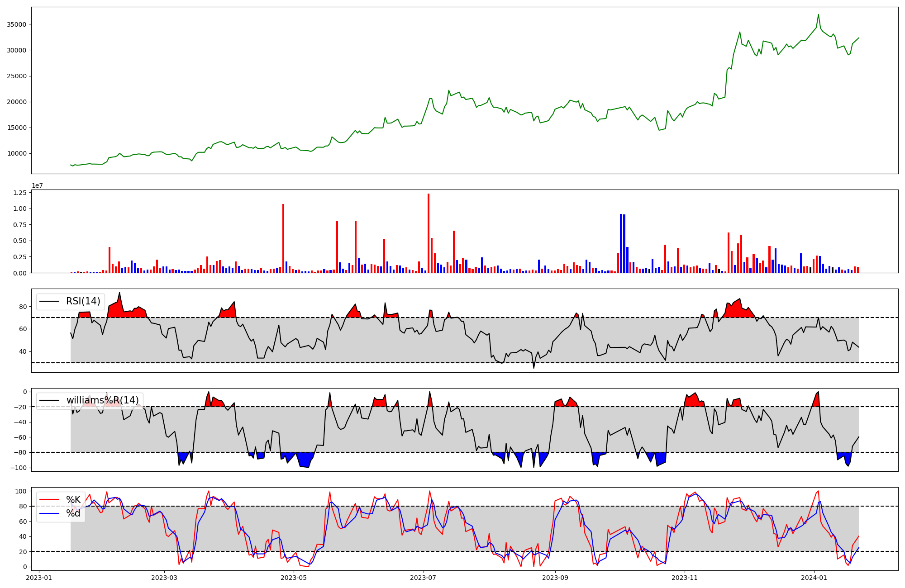Click the black RSI(14) legend line sample
Image resolution: width=905 pixels, height=588 pixels.
pyautogui.click(x=50, y=301)
